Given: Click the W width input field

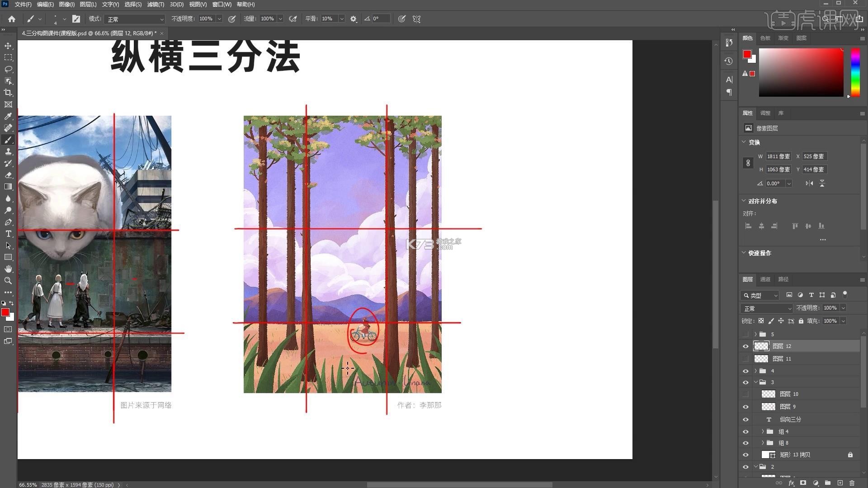Looking at the screenshot, I should 778,156.
